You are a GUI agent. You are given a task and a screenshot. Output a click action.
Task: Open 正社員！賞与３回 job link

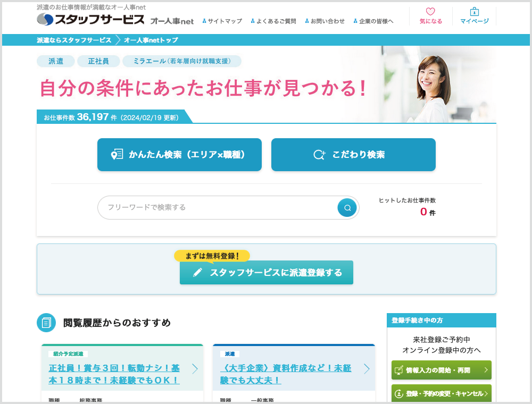click(114, 374)
